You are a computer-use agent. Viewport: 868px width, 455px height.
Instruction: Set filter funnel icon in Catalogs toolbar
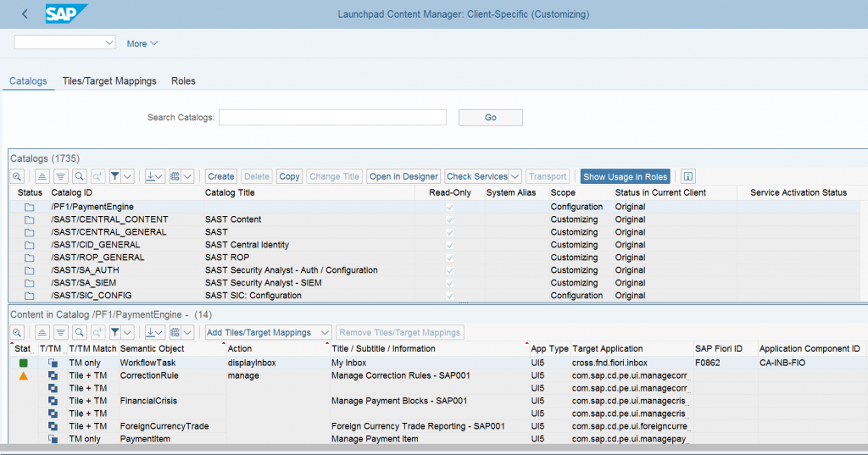tap(115, 176)
